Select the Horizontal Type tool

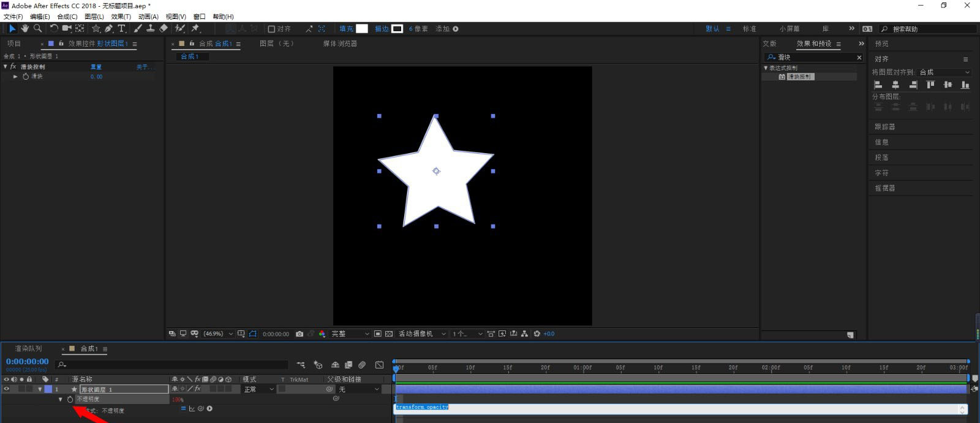click(121, 28)
